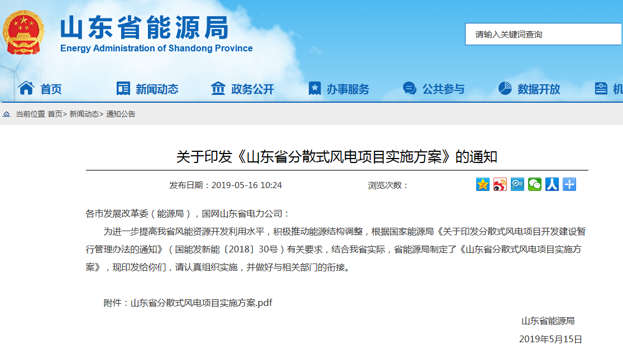Click the pie chart icon beside 数据开放
The height and width of the screenshot is (364, 623).
505,88
